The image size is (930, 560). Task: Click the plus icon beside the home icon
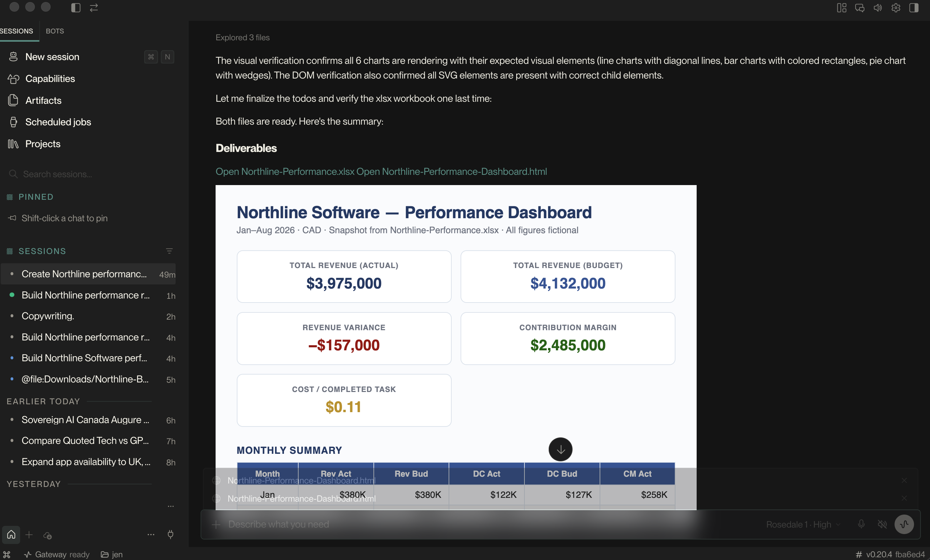(29, 534)
